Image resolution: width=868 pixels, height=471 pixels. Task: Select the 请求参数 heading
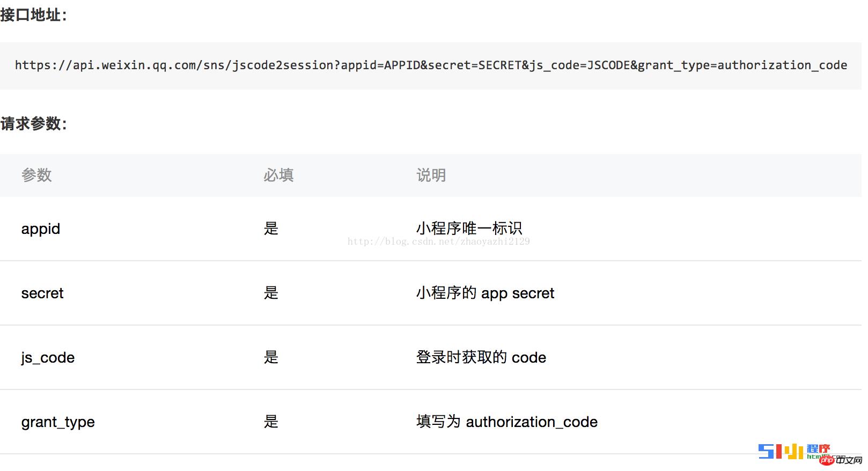click(34, 124)
